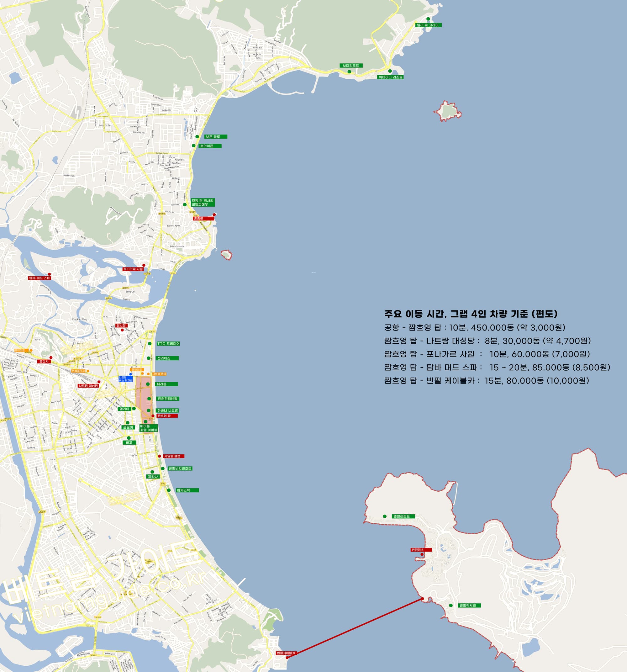Click the red dot next to 포나가르 사원
This screenshot has width=627, height=672.
[x=144, y=265]
